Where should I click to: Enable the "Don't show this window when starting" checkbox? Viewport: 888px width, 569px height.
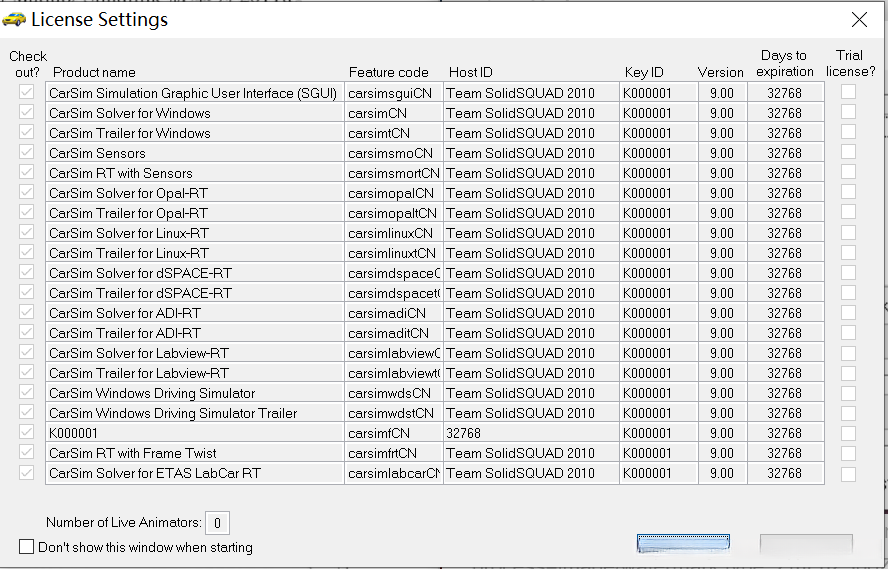tap(26, 547)
